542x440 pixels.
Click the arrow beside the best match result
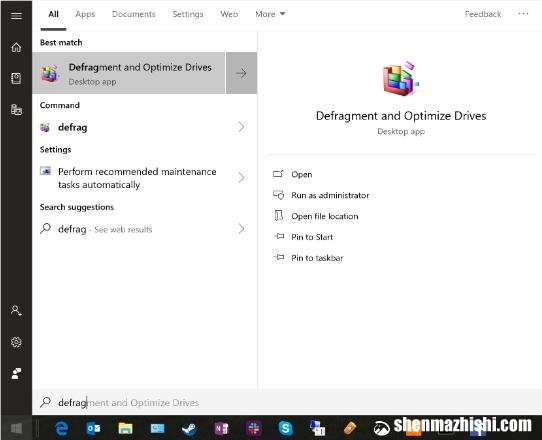click(241, 73)
